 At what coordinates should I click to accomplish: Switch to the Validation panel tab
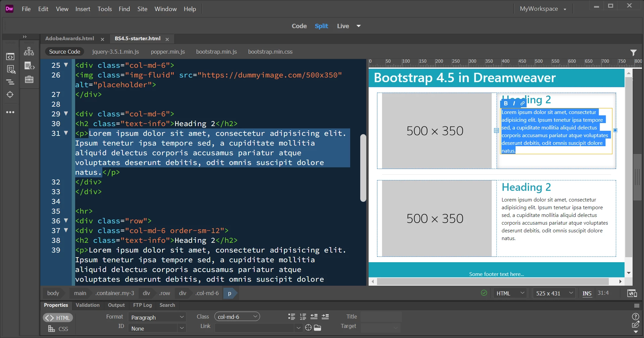tap(88, 305)
